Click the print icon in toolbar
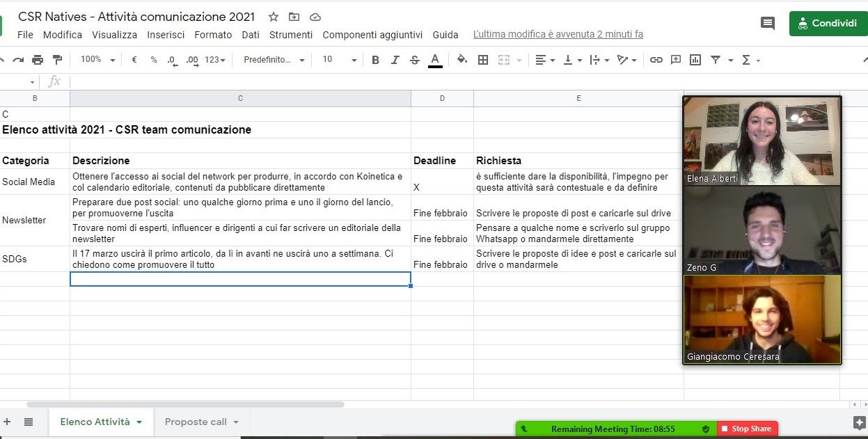Image resolution: width=868 pixels, height=439 pixels. [38, 60]
